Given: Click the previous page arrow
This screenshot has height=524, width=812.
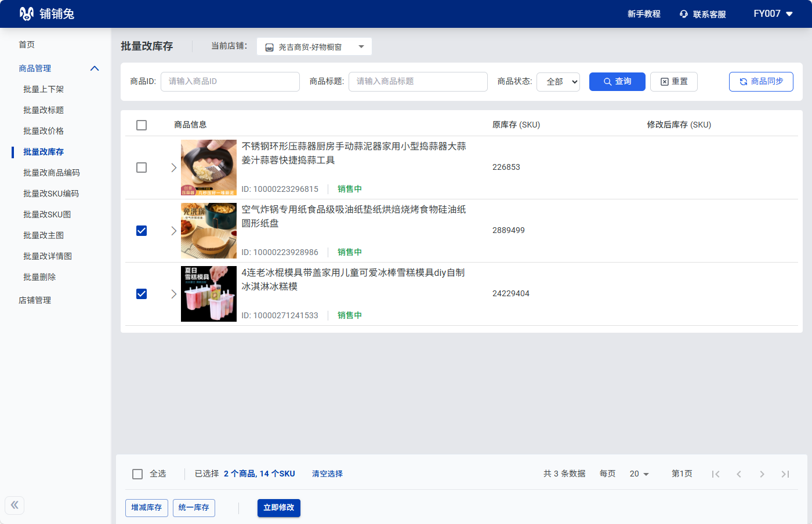Looking at the screenshot, I should click(739, 474).
